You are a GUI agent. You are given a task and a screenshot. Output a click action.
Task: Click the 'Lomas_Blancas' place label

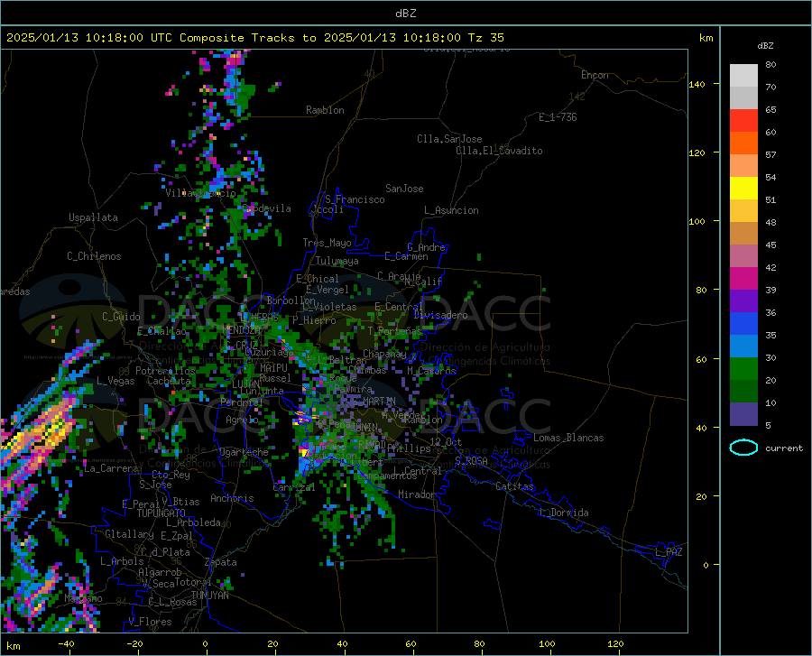click(568, 438)
